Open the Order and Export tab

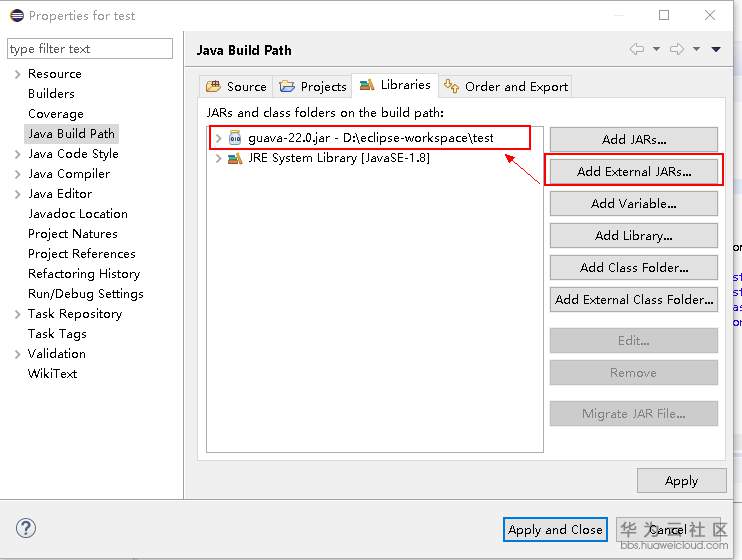pyautogui.click(x=505, y=87)
